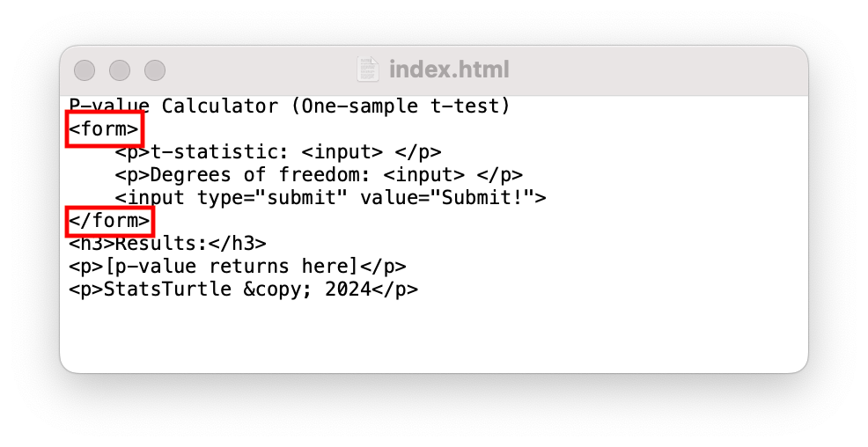Click the index.html document icon in title bar
The width and height of the screenshot is (868, 447).
368,70
